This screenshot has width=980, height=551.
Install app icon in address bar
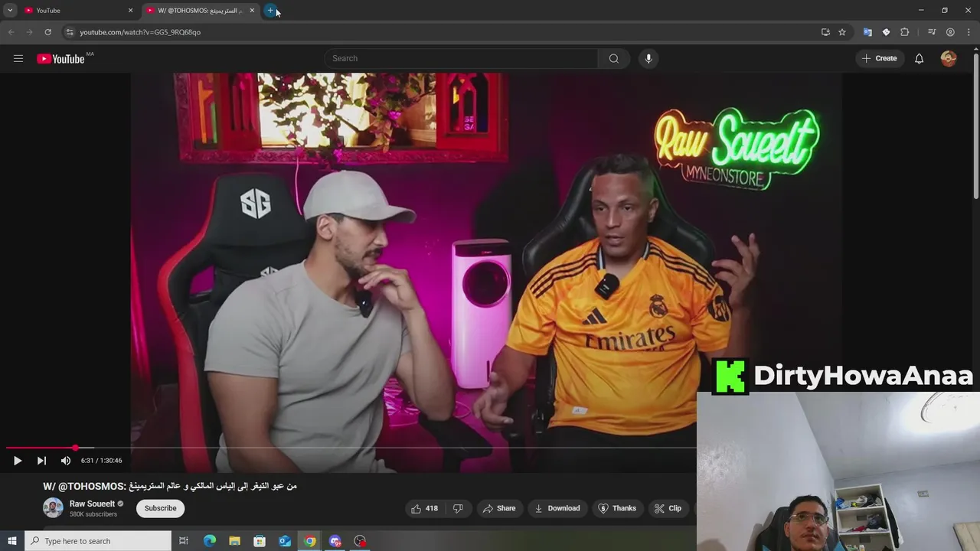tap(825, 32)
